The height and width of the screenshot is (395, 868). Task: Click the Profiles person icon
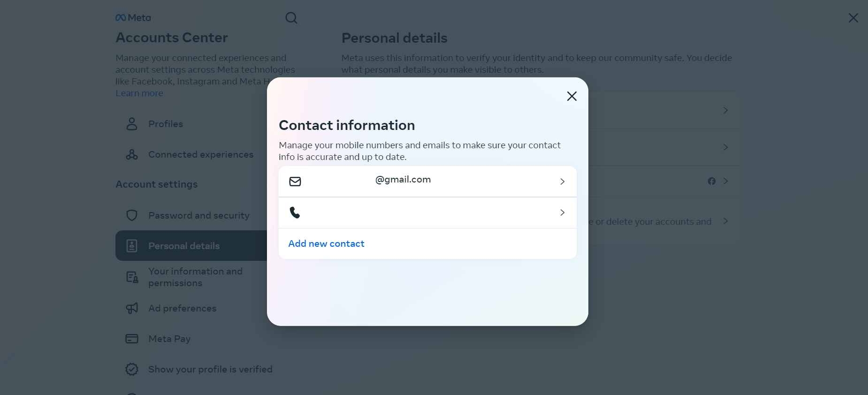coord(132,124)
